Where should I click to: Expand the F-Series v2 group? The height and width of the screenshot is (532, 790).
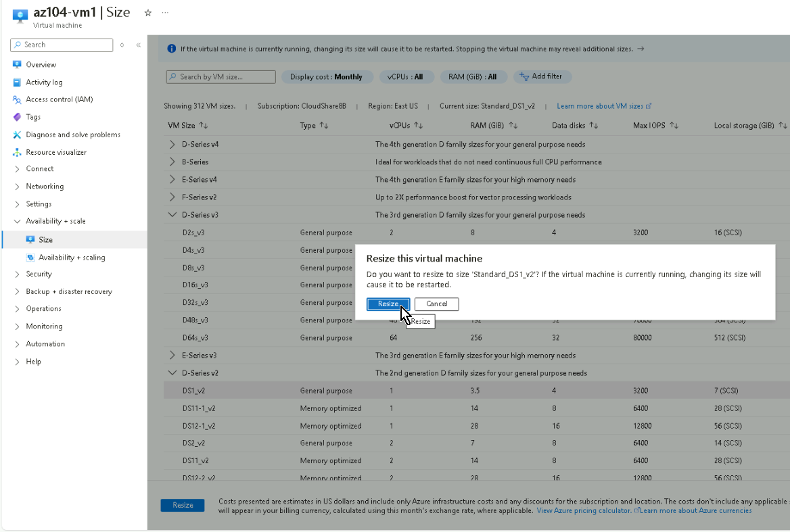[x=172, y=197]
